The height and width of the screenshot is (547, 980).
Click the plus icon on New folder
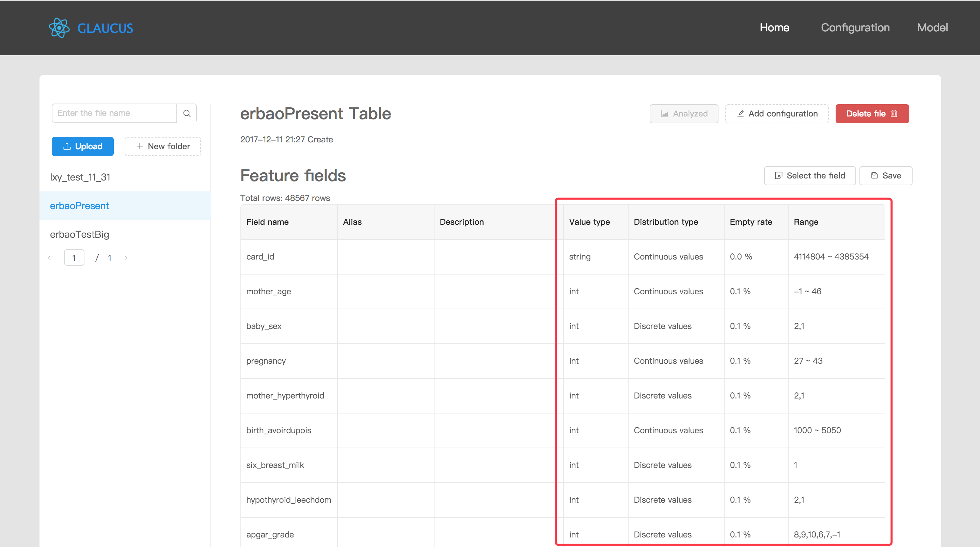pos(140,146)
